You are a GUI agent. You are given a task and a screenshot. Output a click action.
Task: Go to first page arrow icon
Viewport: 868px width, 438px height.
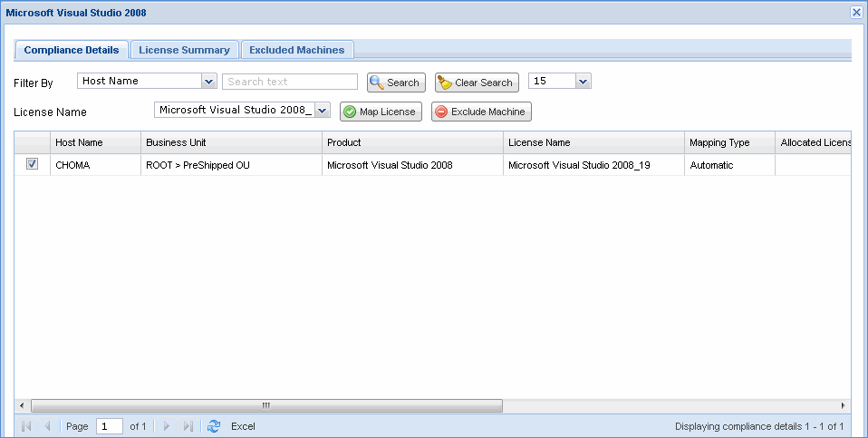point(25,426)
